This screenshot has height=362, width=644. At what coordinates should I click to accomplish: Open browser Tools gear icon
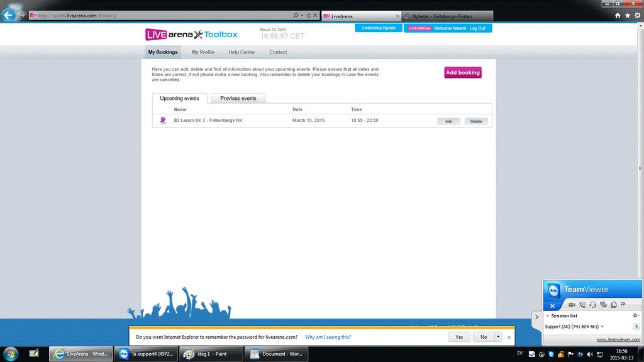pyautogui.click(x=638, y=16)
